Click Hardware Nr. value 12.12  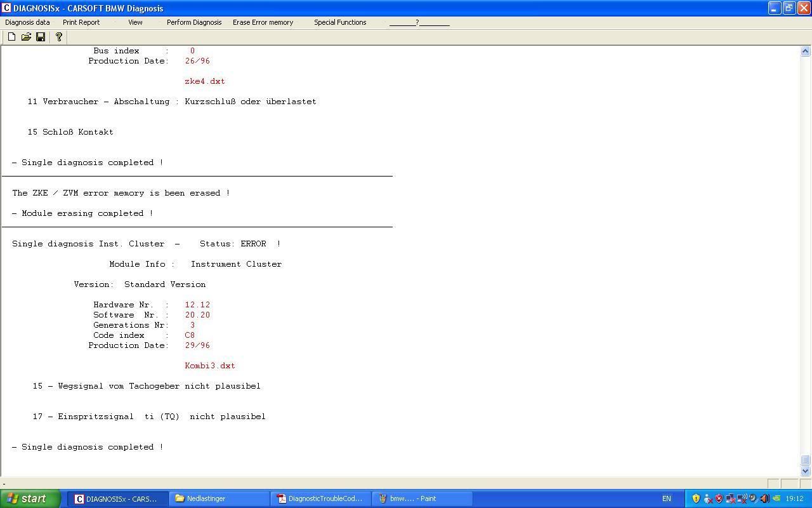click(x=197, y=305)
